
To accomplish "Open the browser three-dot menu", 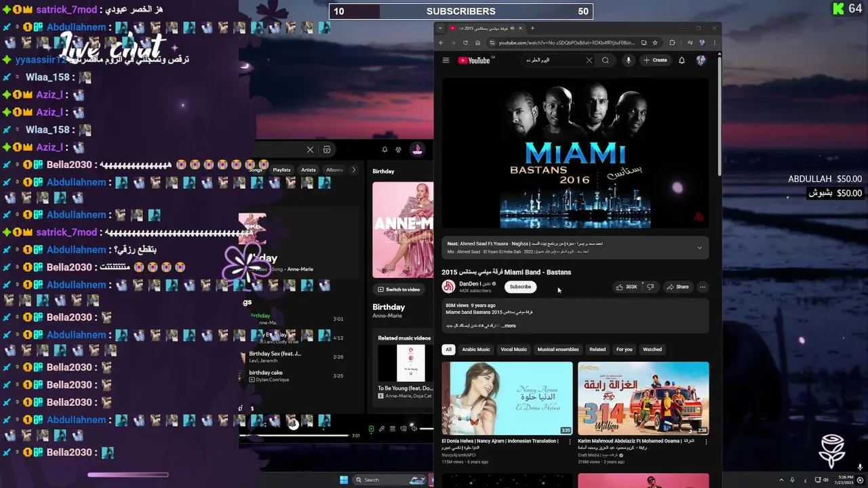I will pyautogui.click(x=714, y=43).
